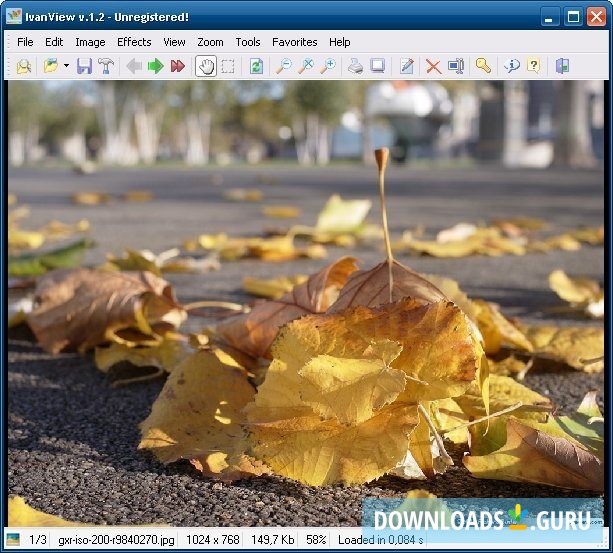This screenshot has height=553, width=613.
Task: Toggle the fullscreen monitor icon
Action: tap(378, 66)
